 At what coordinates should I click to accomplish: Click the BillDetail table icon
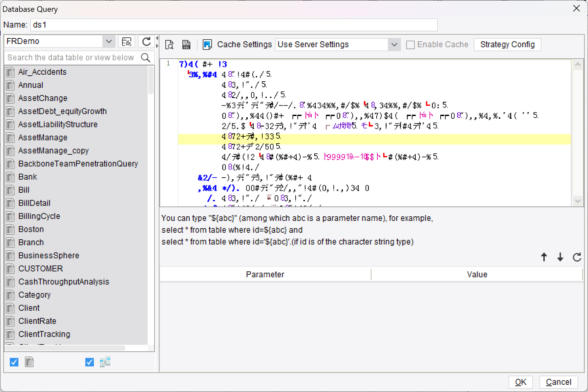(10, 203)
